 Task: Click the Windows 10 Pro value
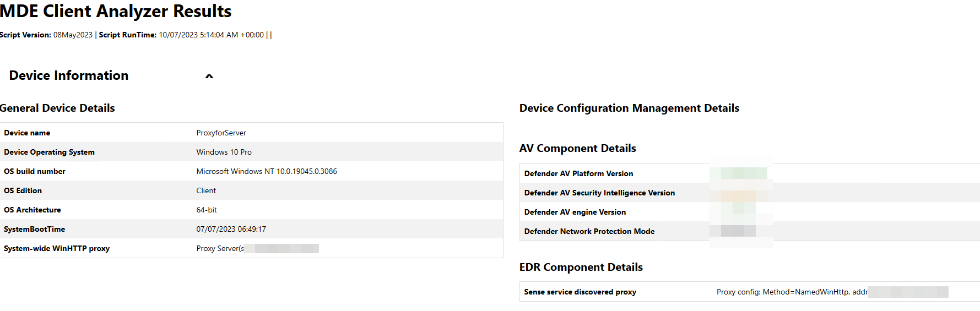224,152
